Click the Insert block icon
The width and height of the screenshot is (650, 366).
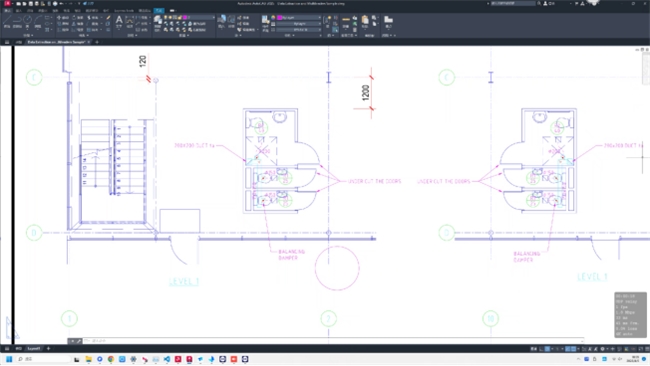222,21
